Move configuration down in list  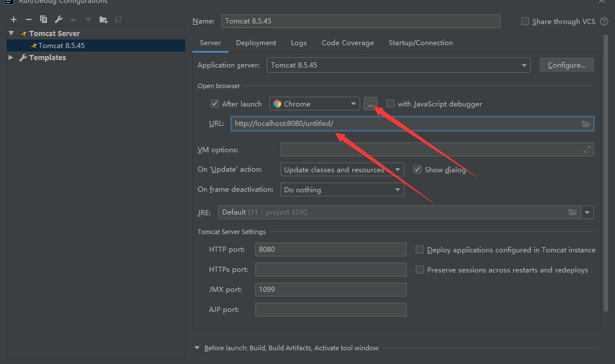point(88,19)
